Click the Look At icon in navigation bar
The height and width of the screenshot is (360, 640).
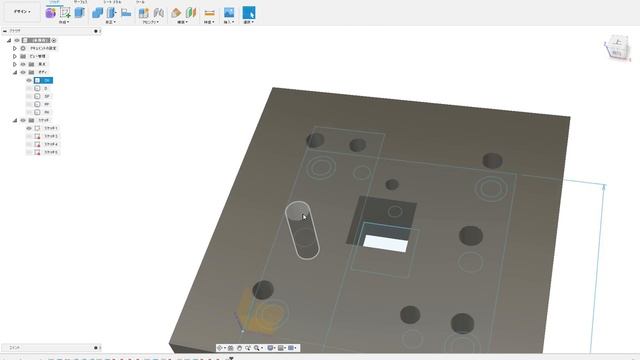(231, 348)
